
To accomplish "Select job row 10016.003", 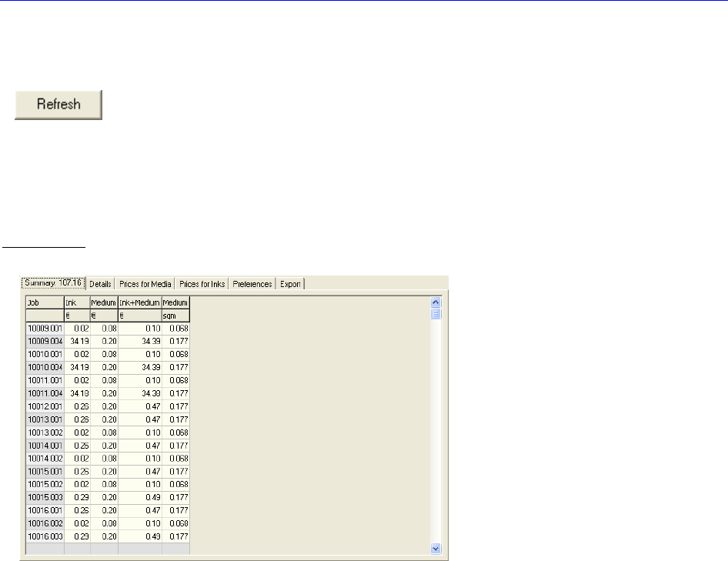I will pos(45,536).
